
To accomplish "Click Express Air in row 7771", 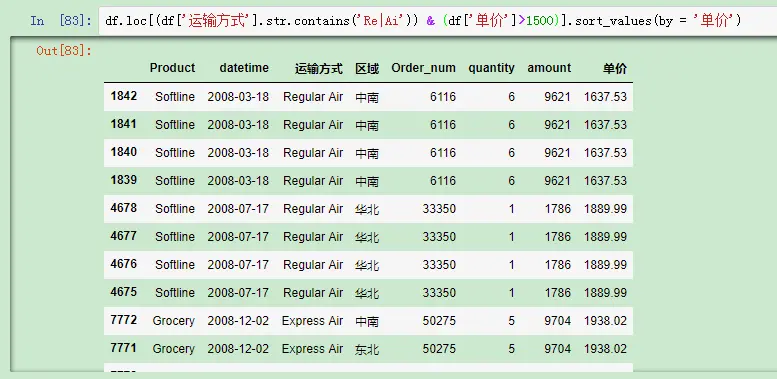I will (x=313, y=349).
